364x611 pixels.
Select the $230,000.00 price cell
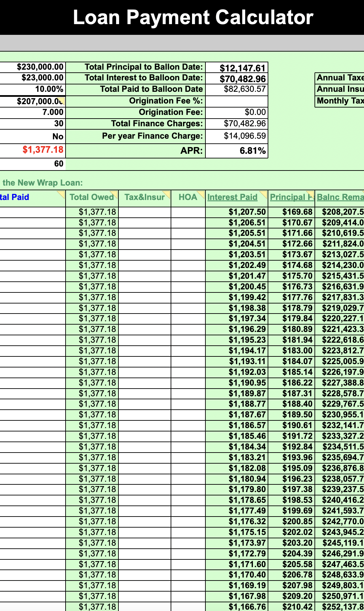tap(33, 67)
